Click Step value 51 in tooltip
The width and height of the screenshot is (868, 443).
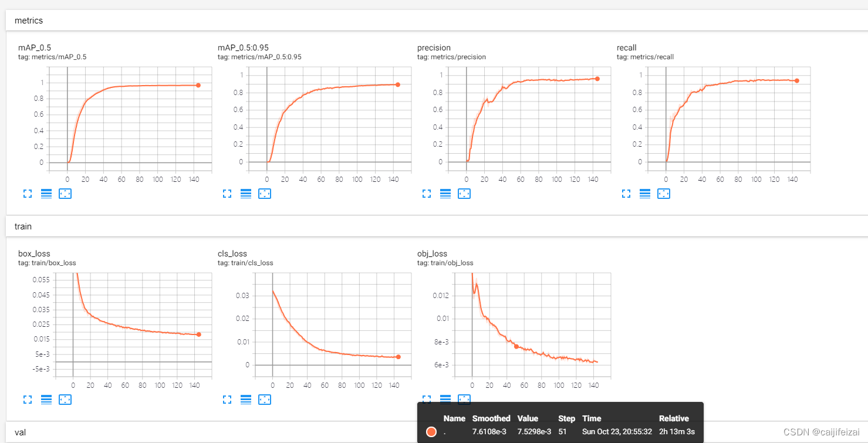pos(563,432)
